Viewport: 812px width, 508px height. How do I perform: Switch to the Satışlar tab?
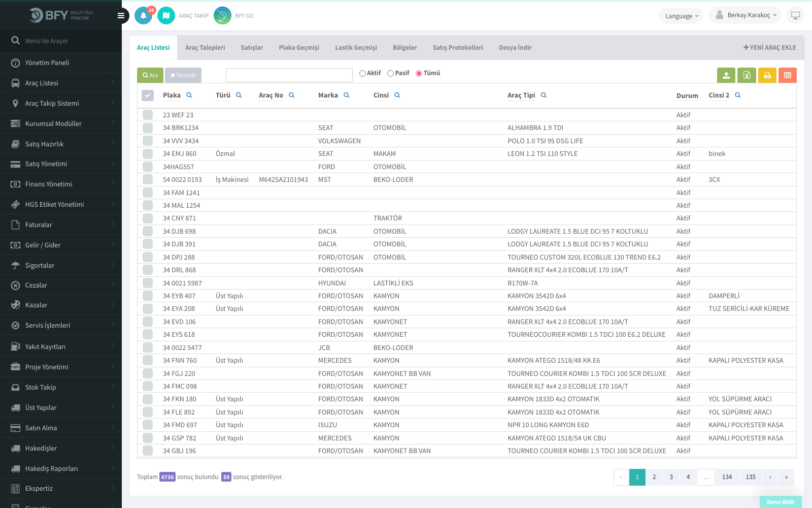click(252, 48)
